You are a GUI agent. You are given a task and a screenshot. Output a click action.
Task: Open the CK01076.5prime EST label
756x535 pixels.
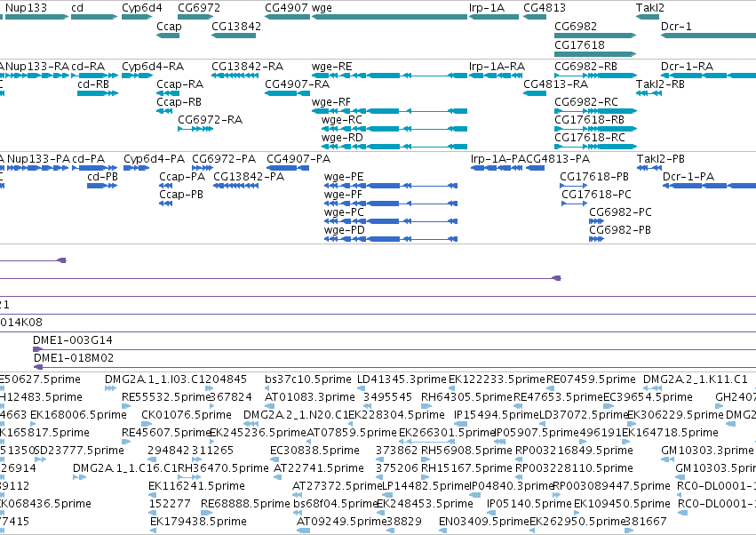pos(186,415)
